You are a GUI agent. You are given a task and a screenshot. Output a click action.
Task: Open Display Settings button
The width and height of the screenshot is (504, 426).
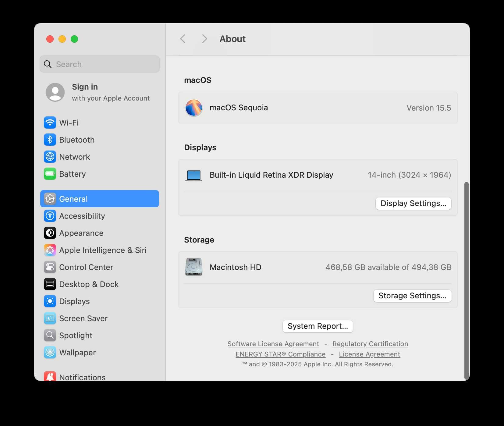coord(413,203)
